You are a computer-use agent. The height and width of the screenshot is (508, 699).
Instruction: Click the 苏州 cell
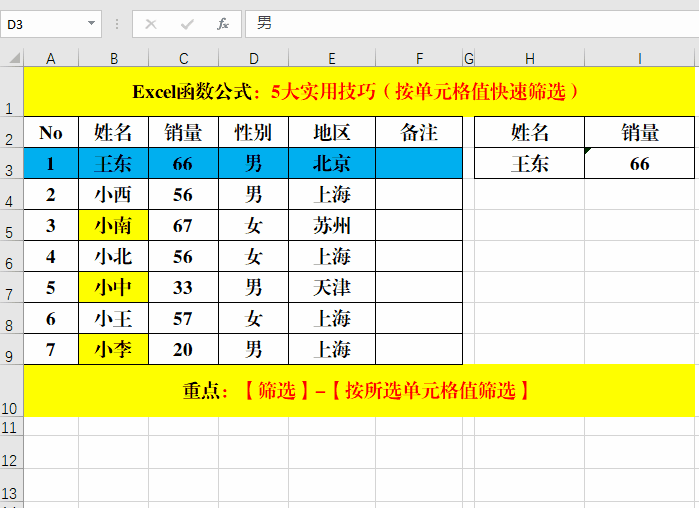point(332,225)
